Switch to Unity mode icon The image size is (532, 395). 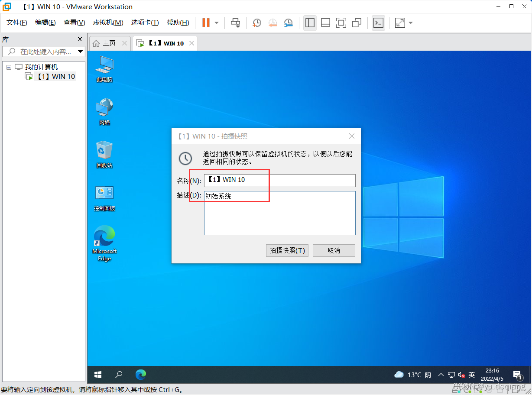tap(357, 23)
